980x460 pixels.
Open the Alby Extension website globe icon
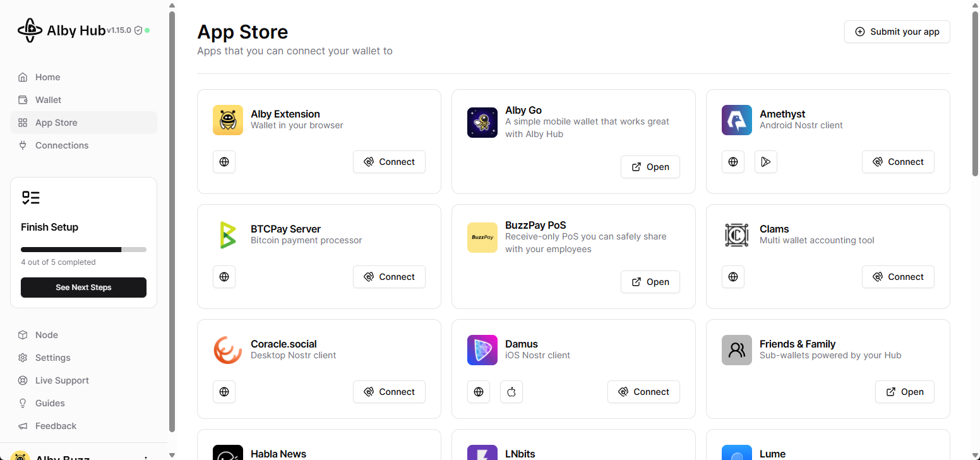[x=224, y=162]
